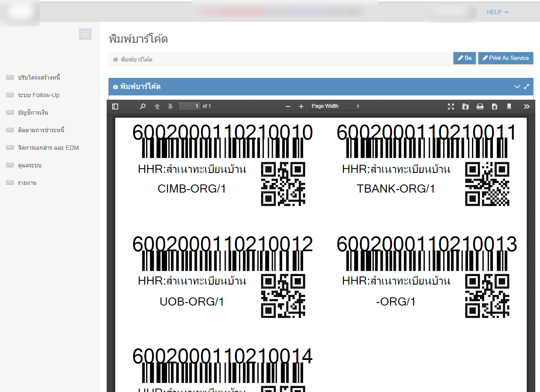Viewport: 540px width, 392px height.
Task: Click keyboard icon beside บัญชีการเงิน
Action: pos(10,113)
